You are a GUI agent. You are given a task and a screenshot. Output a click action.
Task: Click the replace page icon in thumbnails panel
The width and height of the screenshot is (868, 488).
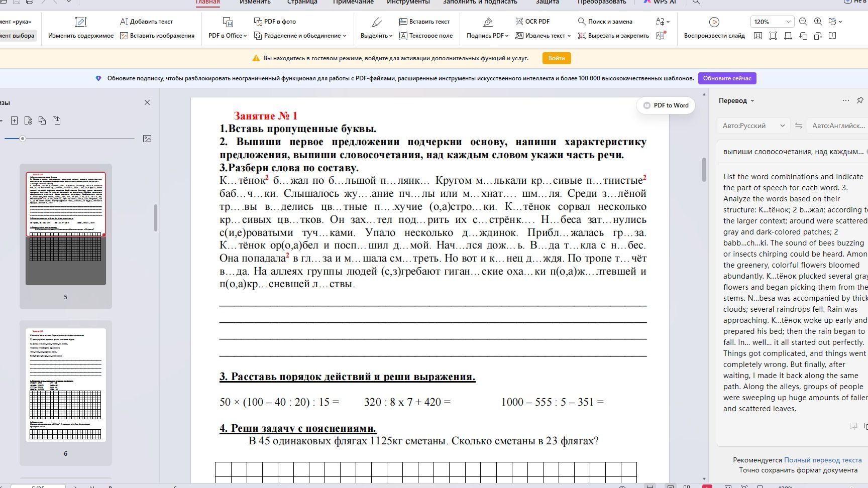42,120
